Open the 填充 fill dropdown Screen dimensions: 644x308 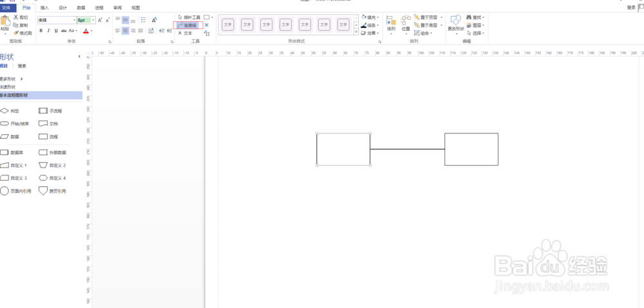pyautogui.click(x=370, y=17)
